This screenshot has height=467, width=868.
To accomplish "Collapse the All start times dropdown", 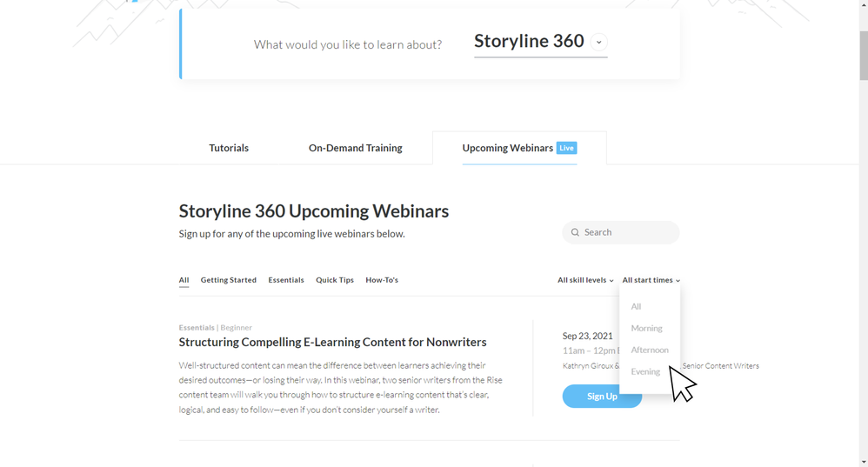I will click(651, 280).
